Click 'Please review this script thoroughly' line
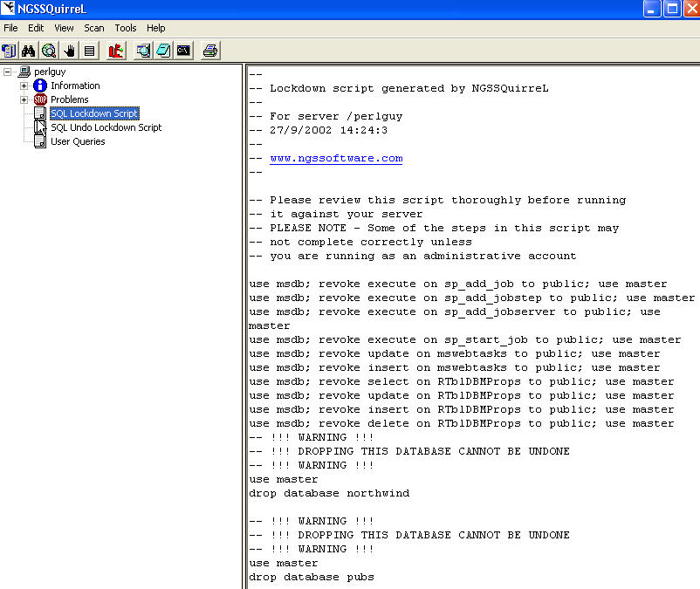 437,200
